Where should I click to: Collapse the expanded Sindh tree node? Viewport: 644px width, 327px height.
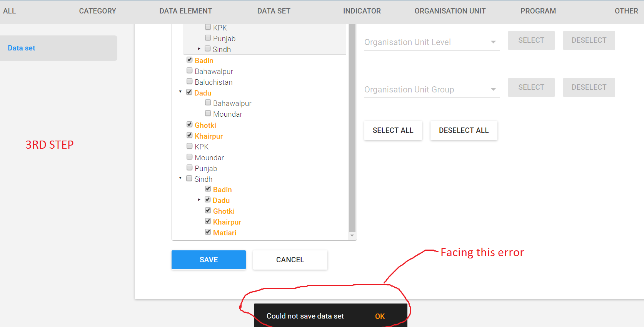[x=180, y=178]
